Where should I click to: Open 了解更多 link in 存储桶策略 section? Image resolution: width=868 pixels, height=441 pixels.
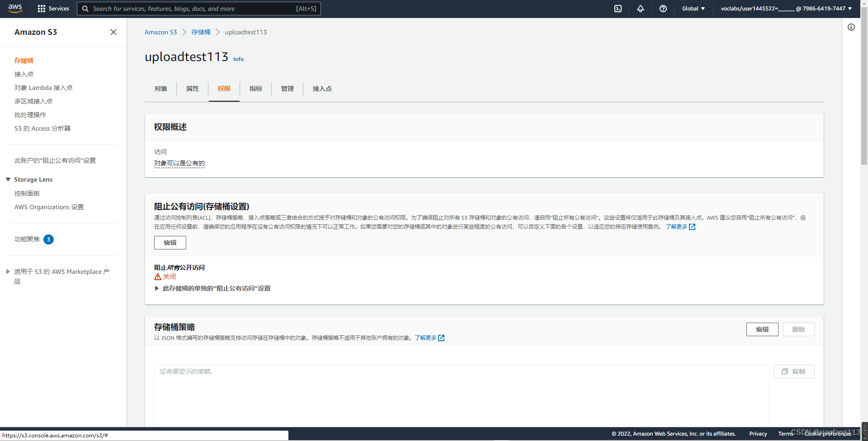tap(429, 338)
